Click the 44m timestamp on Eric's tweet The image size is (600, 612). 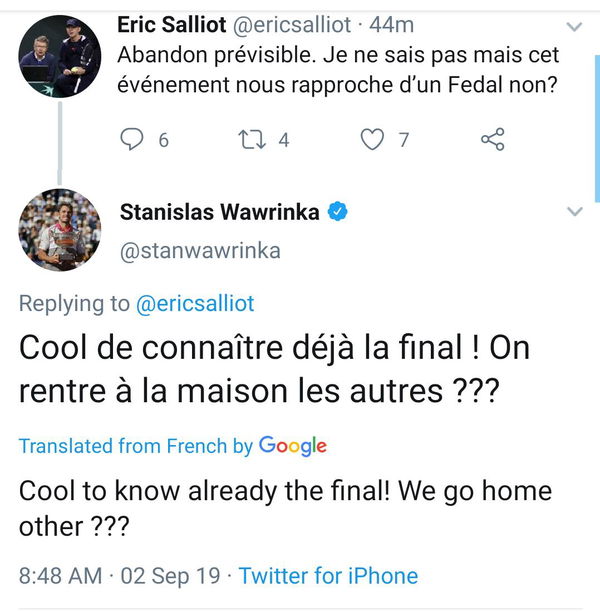[x=391, y=24]
